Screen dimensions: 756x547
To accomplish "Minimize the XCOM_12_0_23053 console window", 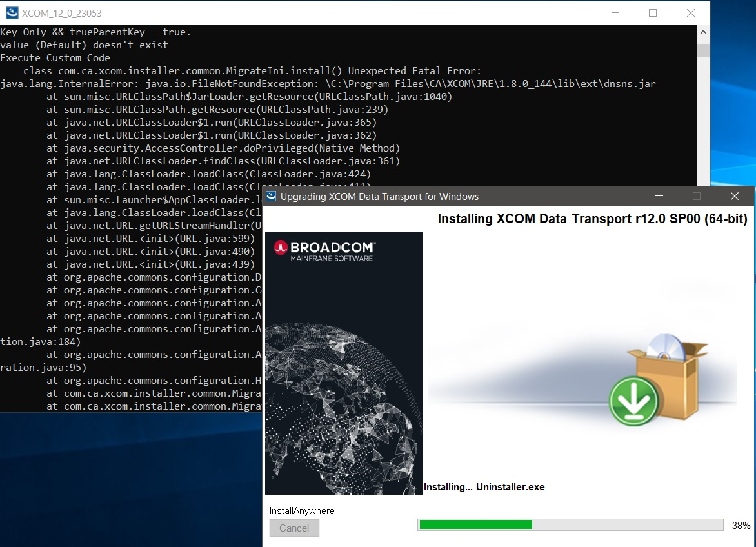I will (615, 13).
